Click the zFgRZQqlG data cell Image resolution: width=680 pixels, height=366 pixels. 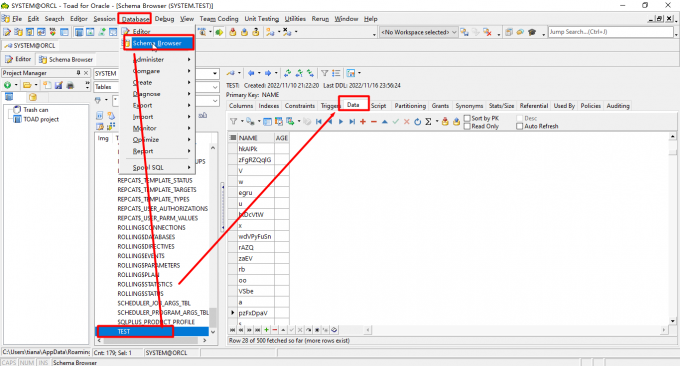click(x=255, y=160)
